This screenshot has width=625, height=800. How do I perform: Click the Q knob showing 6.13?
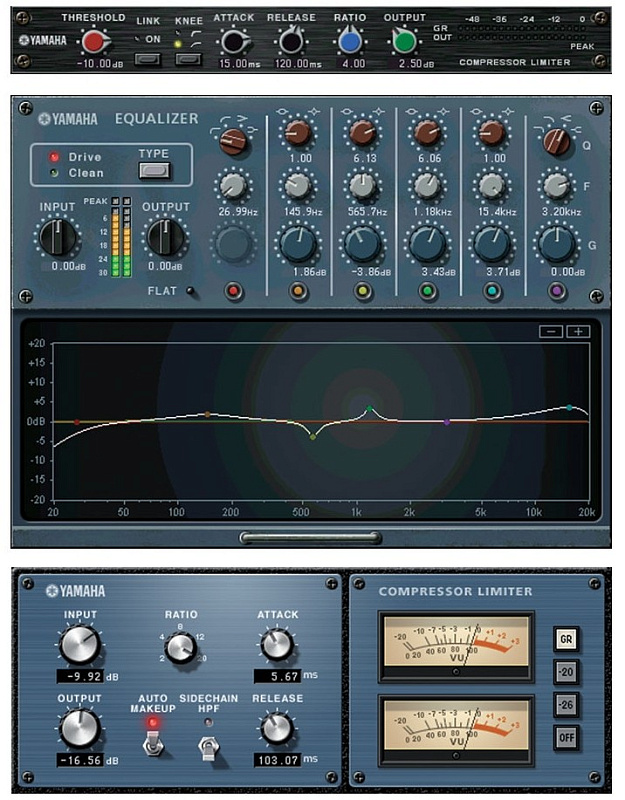[x=363, y=133]
